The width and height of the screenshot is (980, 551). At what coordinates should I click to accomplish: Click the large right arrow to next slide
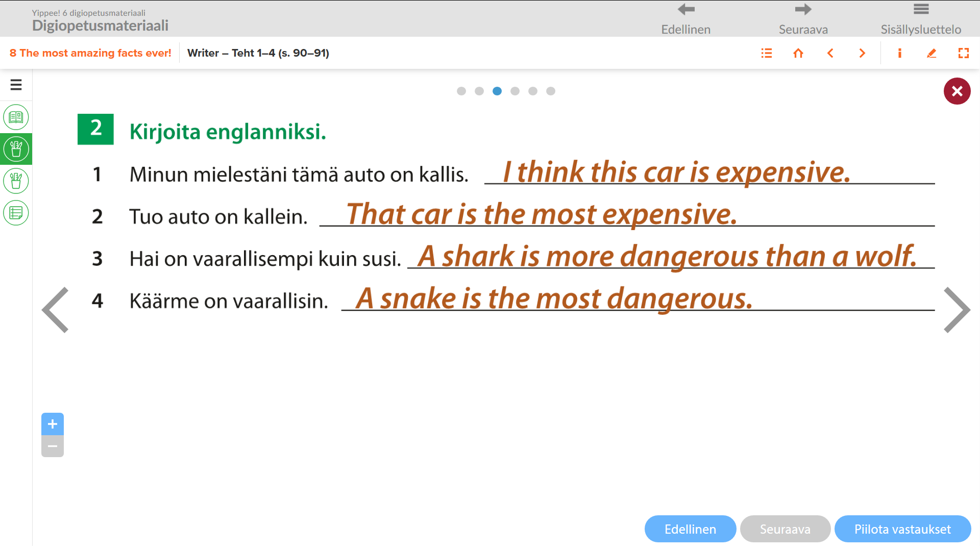pos(957,310)
